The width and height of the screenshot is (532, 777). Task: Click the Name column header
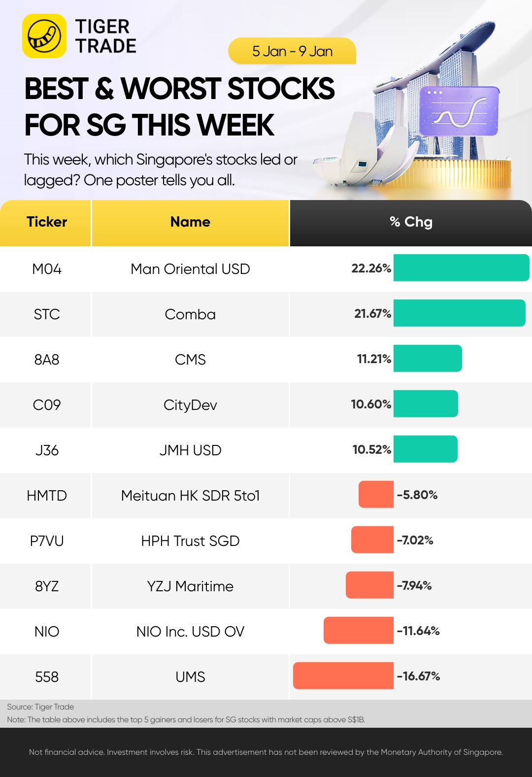click(190, 222)
